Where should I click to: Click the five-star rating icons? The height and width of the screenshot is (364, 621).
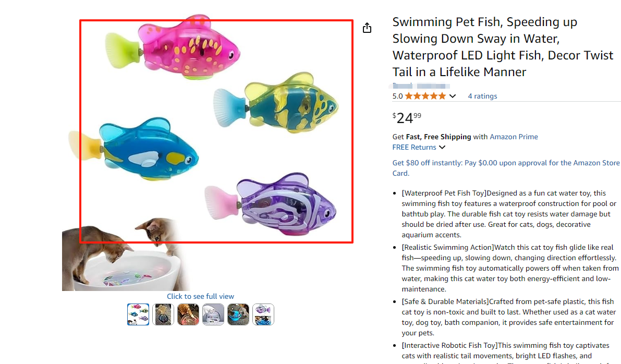point(425,96)
